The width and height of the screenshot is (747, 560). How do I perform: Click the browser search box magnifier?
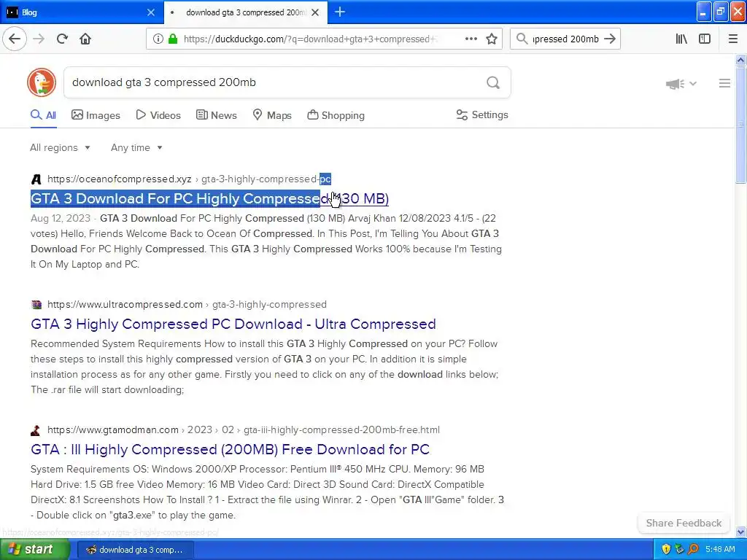(x=522, y=39)
